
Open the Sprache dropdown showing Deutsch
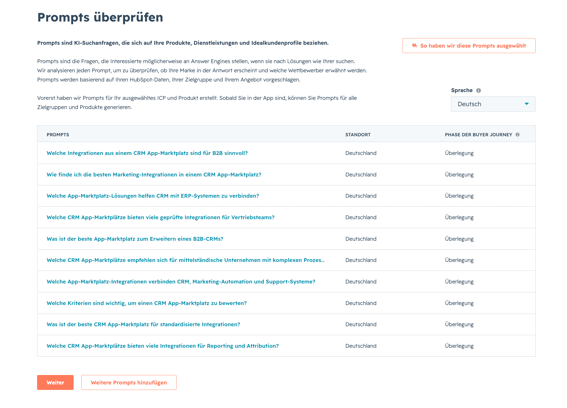(493, 104)
